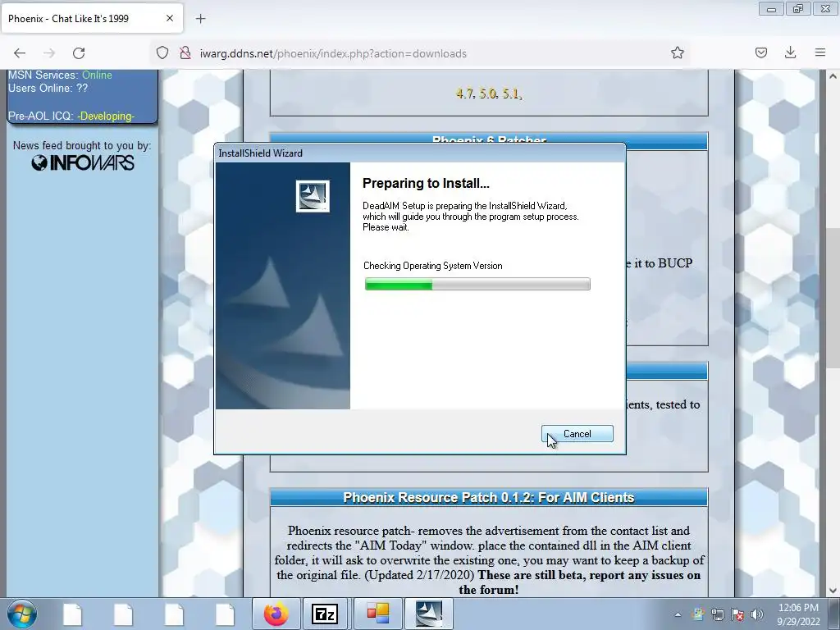Click the InstallShield progress bar

pyautogui.click(x=477, y=284)
